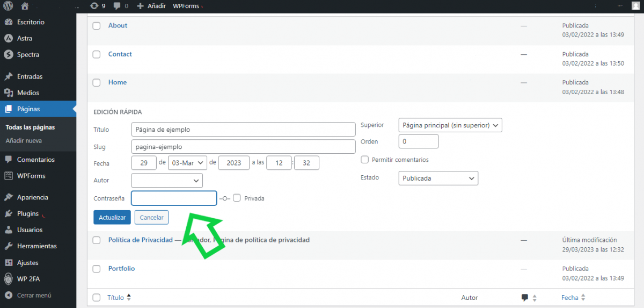Sort pages by the Fecha column
The height and width of the screenshot is (308, 644).
pos(570,297)
